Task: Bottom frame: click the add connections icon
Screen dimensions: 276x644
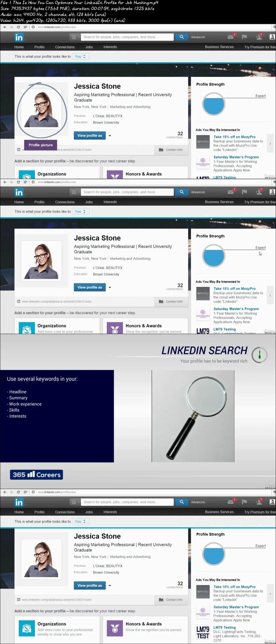Action: click(259, 502)
